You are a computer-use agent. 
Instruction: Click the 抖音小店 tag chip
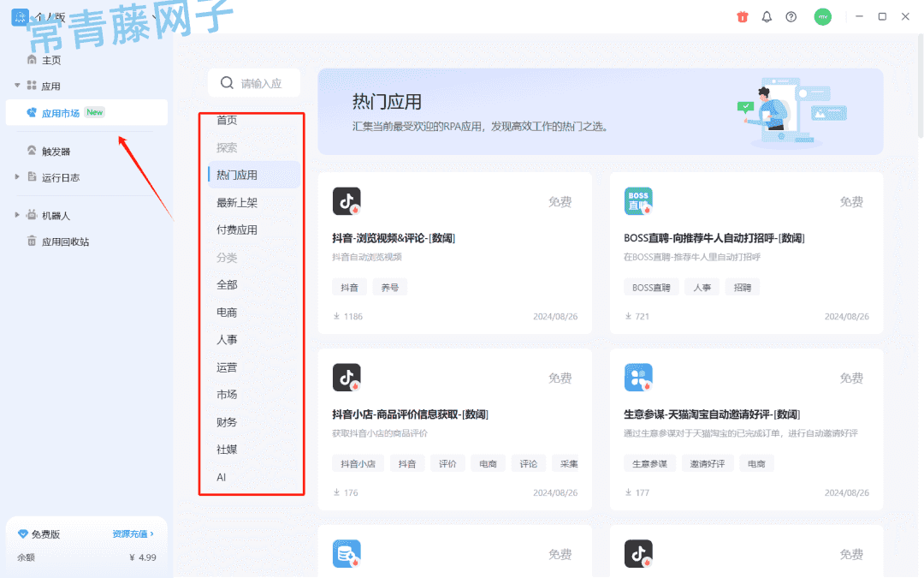[x=358, y=463]
